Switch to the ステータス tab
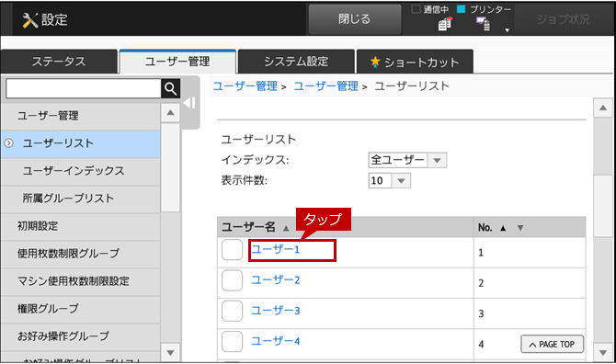Screen dimensions: 616x364 coord(59,62)
